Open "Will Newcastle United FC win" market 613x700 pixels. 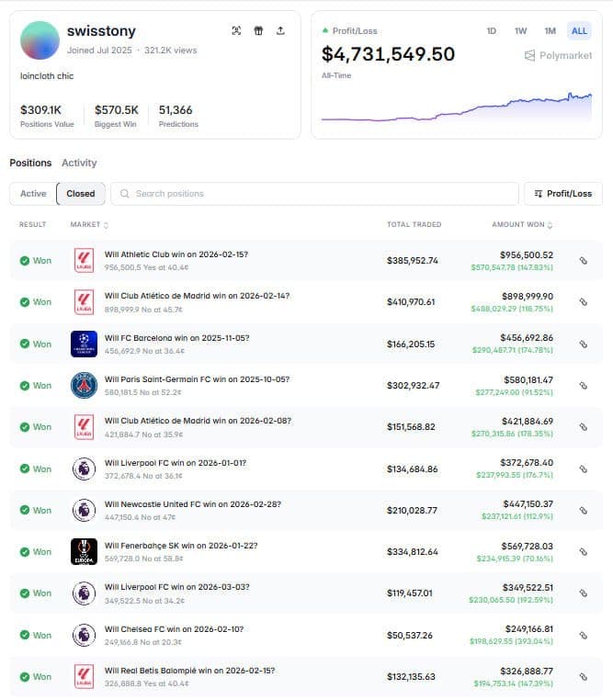(x=193, y=504)
